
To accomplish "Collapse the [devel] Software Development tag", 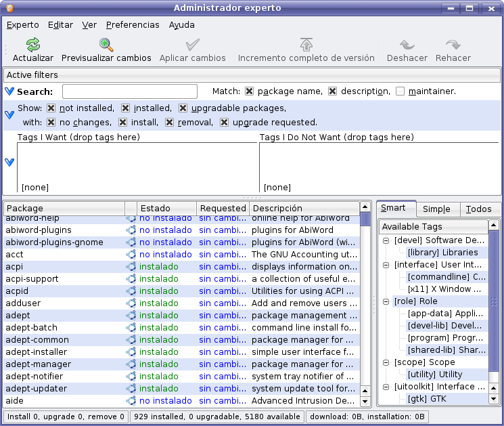I will coord(386,240).
